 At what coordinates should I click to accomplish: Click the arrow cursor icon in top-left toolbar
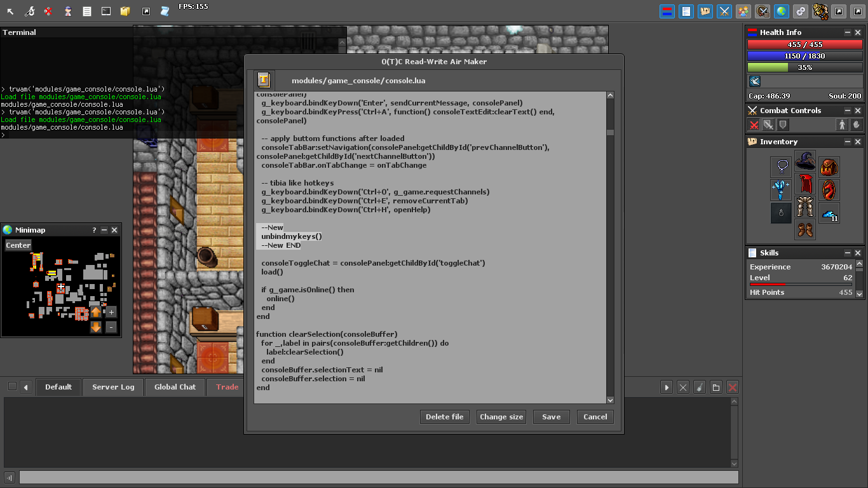[x=11, y=11]
